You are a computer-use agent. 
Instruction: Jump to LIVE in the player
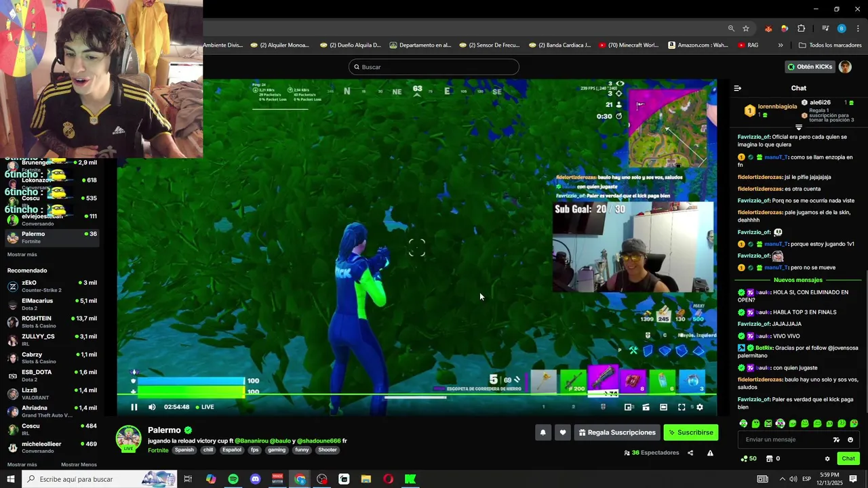tap(205, 407)
